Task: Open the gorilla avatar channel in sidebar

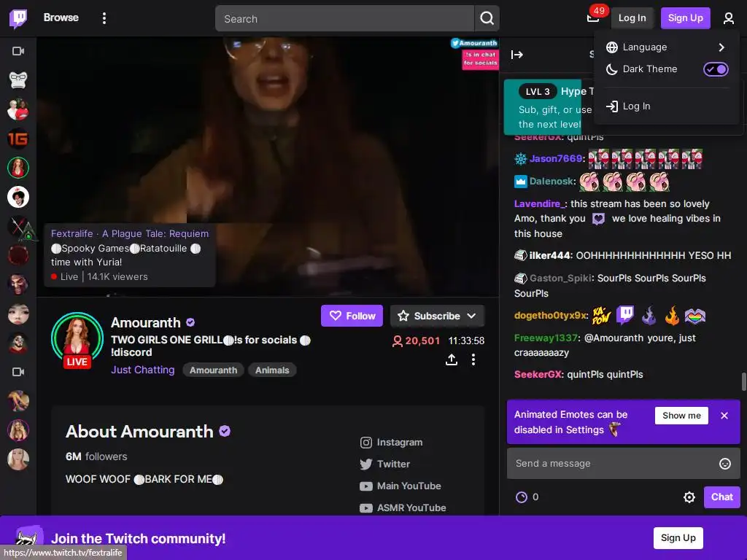Action: tap(18, 80)
